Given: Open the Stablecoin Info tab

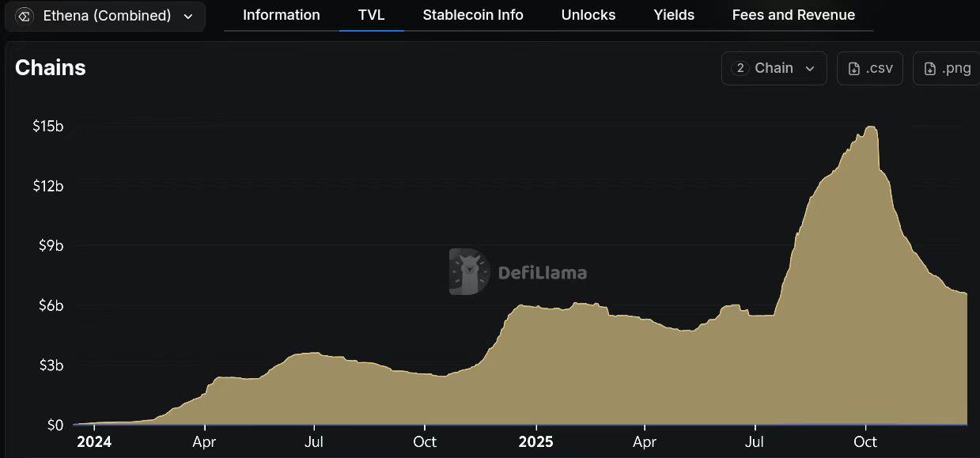Looking at the screenshot, I should 473,15.
